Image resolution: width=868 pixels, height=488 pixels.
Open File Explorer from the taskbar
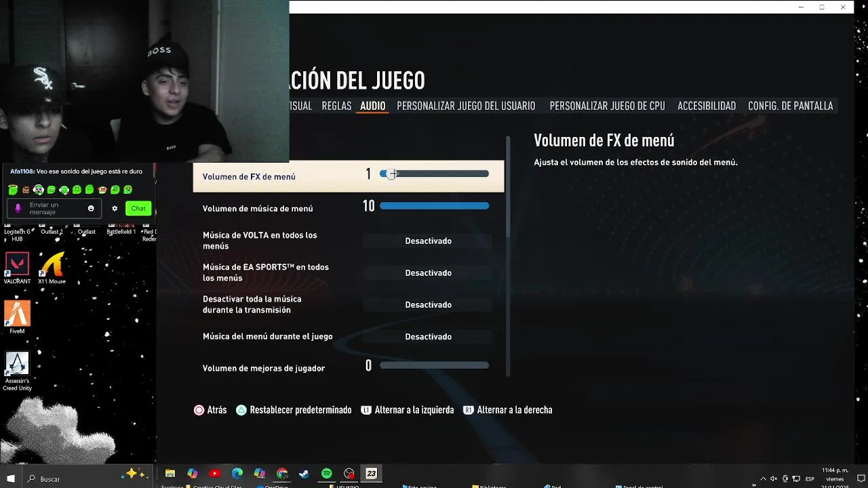coord(170,474)
